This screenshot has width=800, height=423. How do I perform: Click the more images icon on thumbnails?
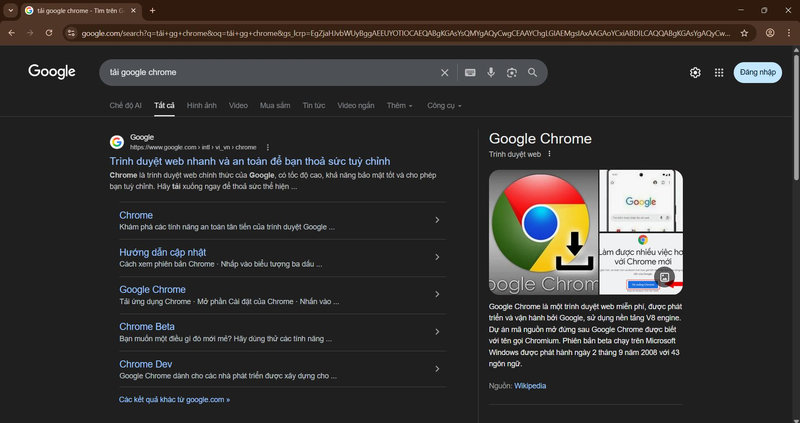pyautogui.click(x=664, y=277)
